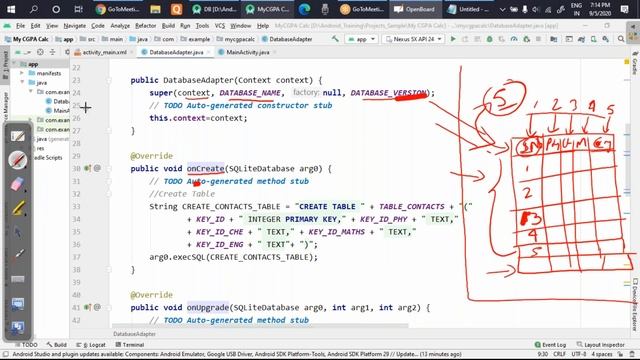Click the editor horizontal scrollbar
Image resolution: width=640 pixels, height=360 pixels.
pos(260,326)
